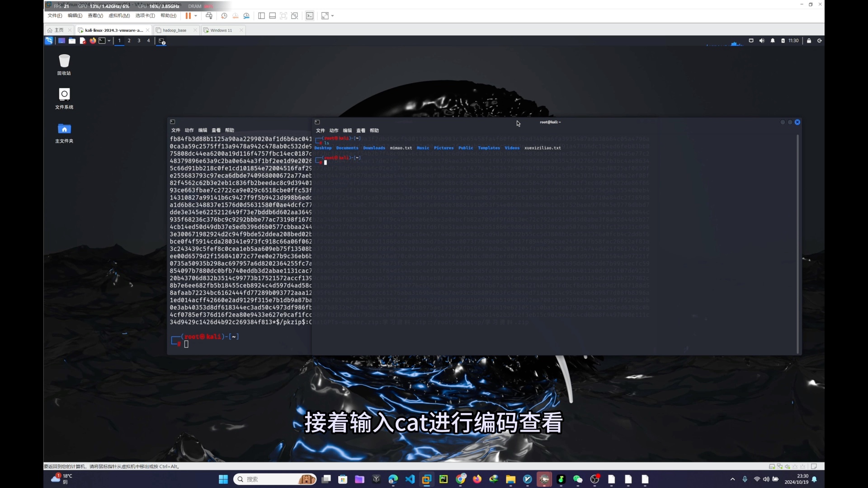This screenshot has height=488, width=868.
Task: Click send Ctrl+Alt+Del toolbar icon
Action: click(209, 16)
